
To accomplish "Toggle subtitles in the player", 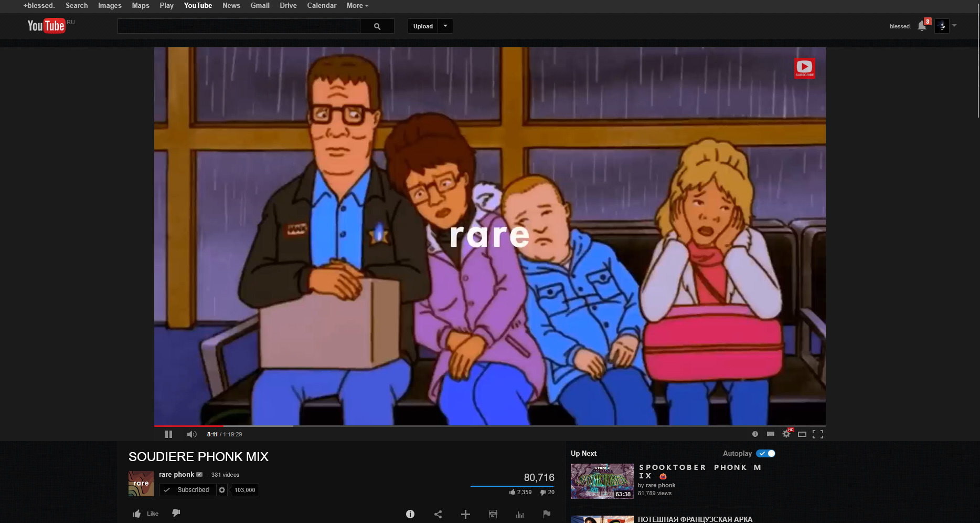I will pos(771,434).
